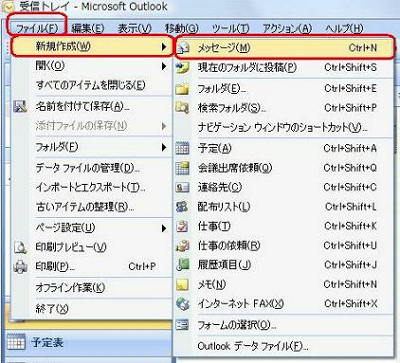Open the 編集(E) menu
Image resolution: width=400 pixels, height=363 pixels.
[88, 29]
